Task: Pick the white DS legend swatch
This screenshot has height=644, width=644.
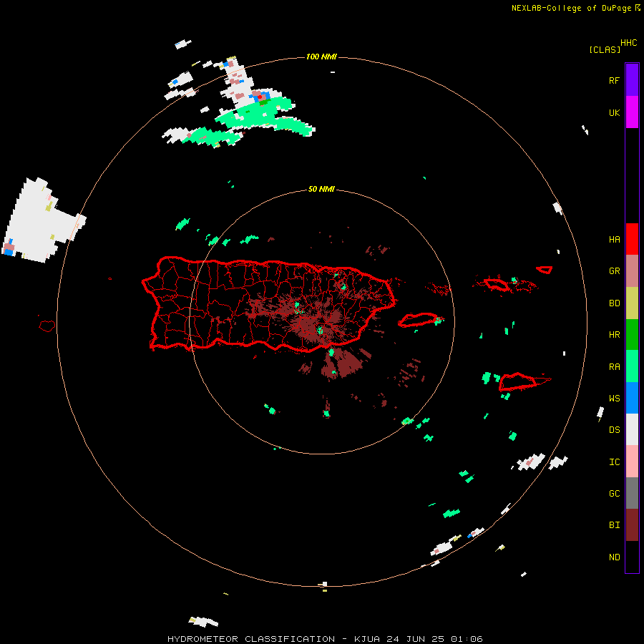Action: point(632,429)
